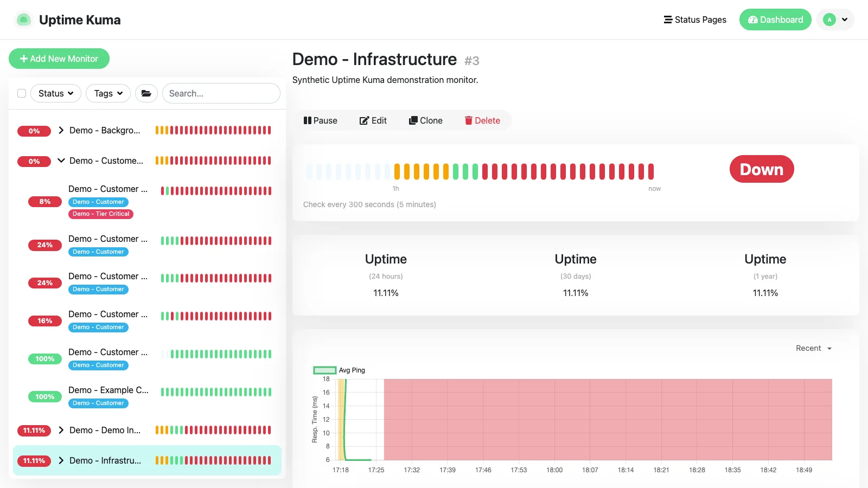868x488 pixels.
Task: Delete the Infrastructure monitor
Action: [x=482, y=120]
